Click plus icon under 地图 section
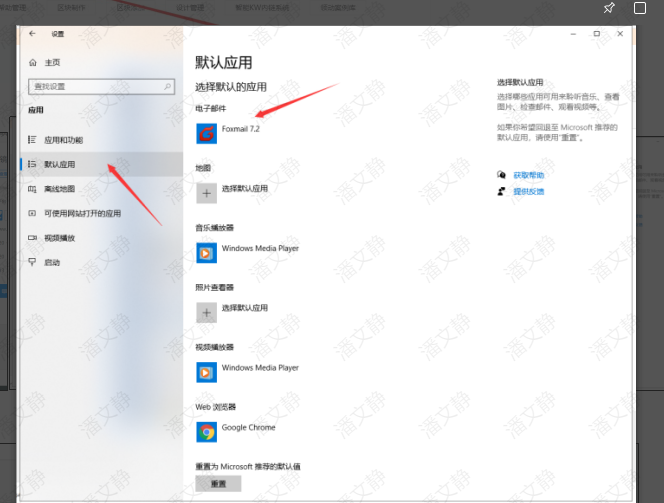 207,193
